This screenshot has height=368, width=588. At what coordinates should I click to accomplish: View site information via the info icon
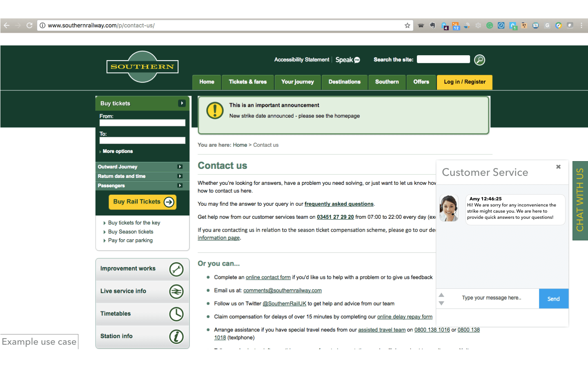pyautogui.click(x=42, y=25)
